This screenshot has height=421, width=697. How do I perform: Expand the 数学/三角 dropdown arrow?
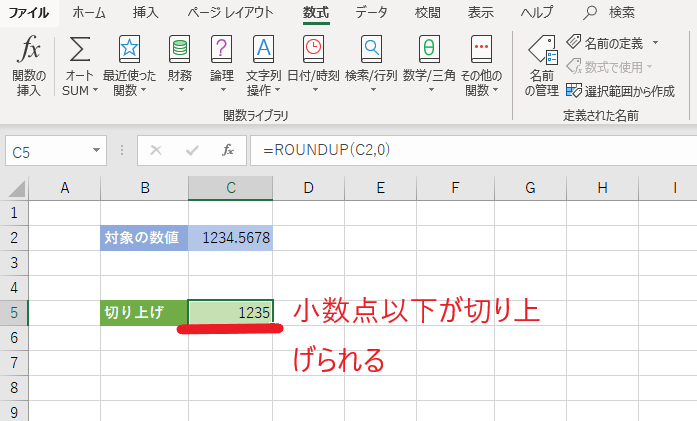[x=431, y=90]
